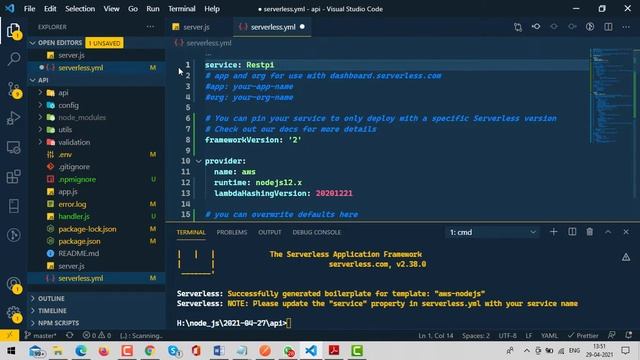The height and width of the screenshot is (360, 640).
Task: Collapse the API folder section
Action: (x=33, y=80)
